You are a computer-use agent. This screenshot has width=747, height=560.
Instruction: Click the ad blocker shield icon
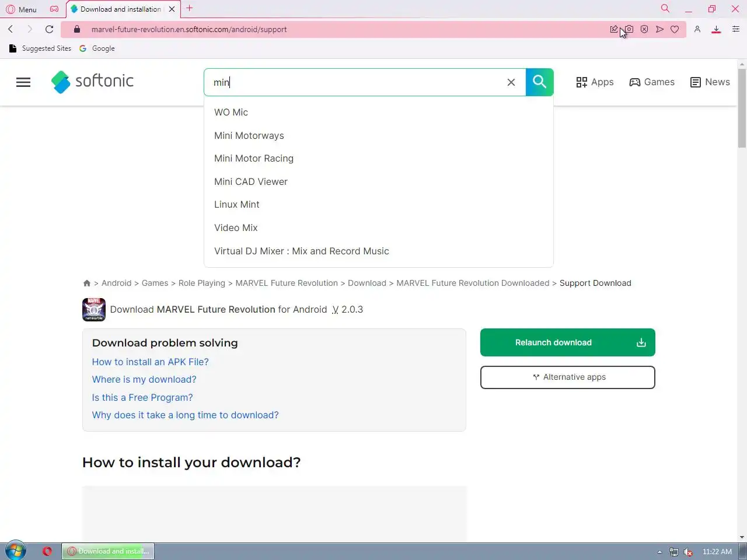tap(644, 29)
